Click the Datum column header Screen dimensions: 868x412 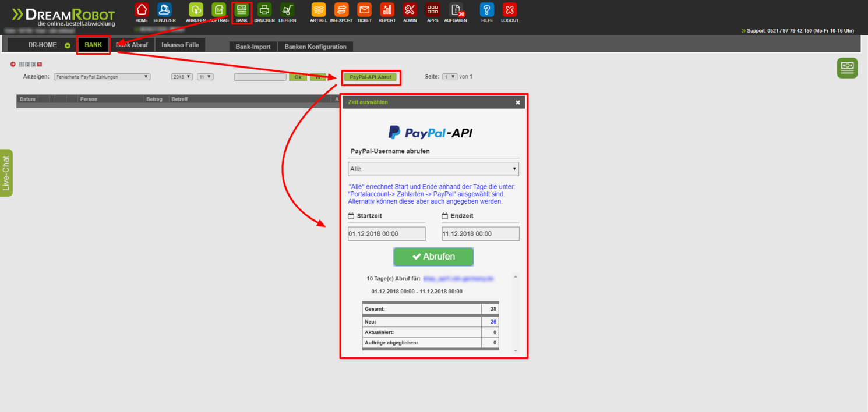pos(27,99)
